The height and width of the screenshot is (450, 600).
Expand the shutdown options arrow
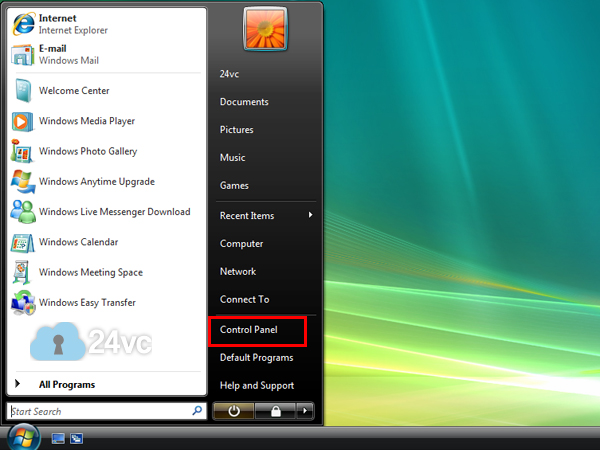coord(305,411)
